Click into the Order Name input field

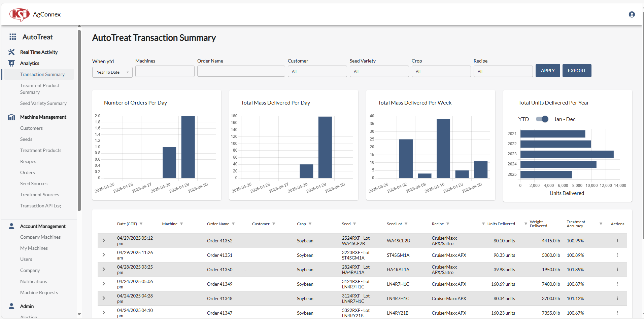pyautogui.click(x=241, y=72)
